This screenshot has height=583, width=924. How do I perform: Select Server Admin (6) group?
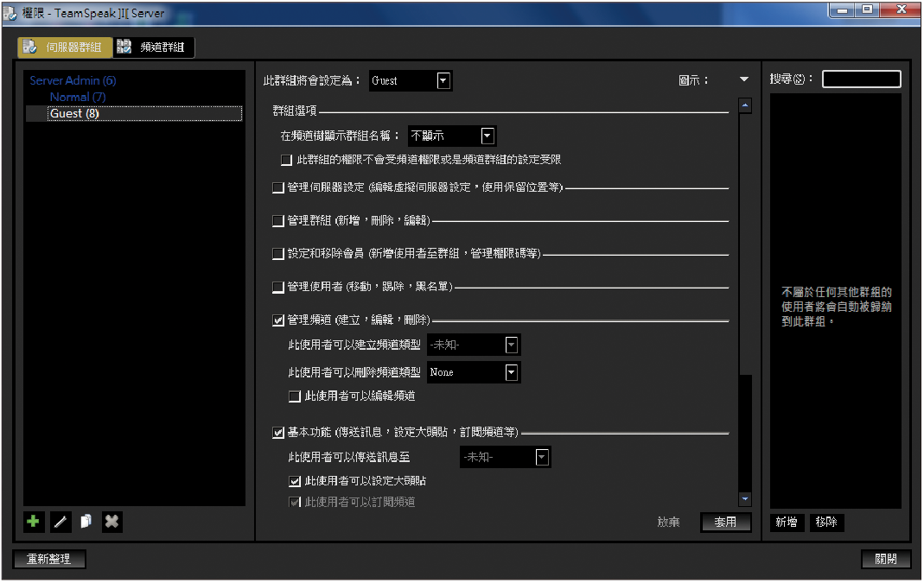point(73,80)
